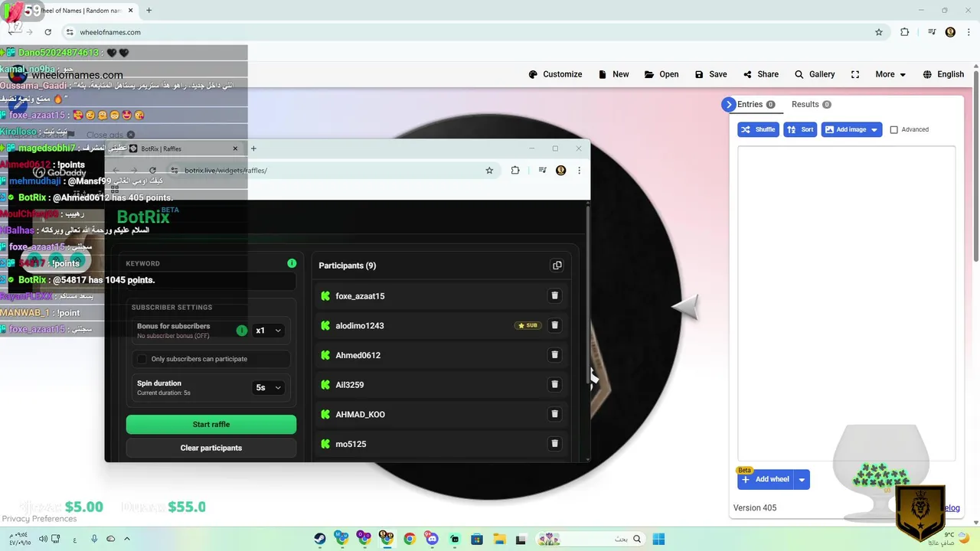This screenshot has width=980, height=551.
Task: Change language from English
Action: [x=943, y=74]
